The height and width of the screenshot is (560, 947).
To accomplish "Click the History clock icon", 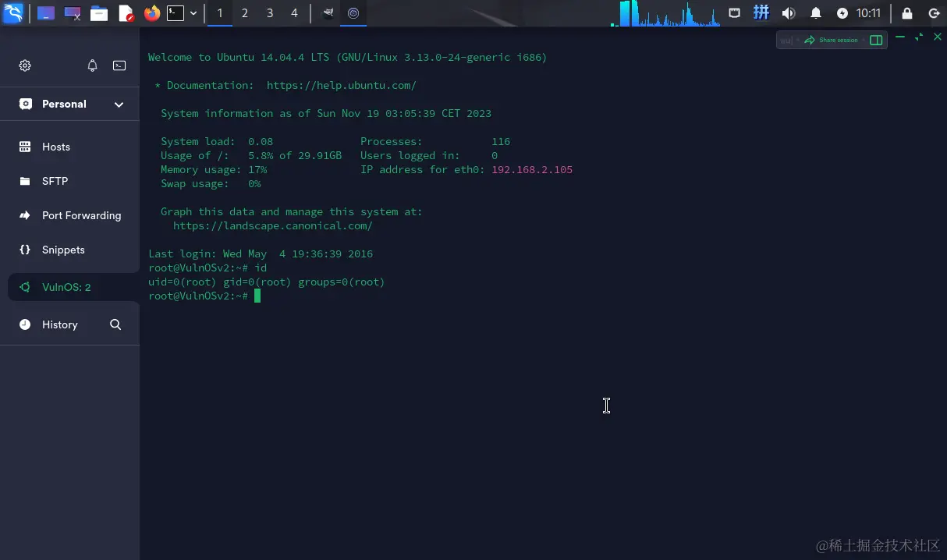I will tap(25, 324).
